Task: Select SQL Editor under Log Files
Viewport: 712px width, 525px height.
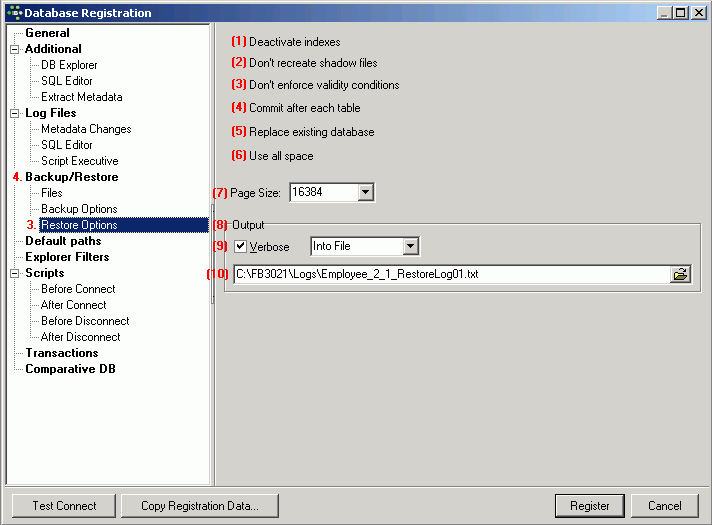Action: (67, 145)
